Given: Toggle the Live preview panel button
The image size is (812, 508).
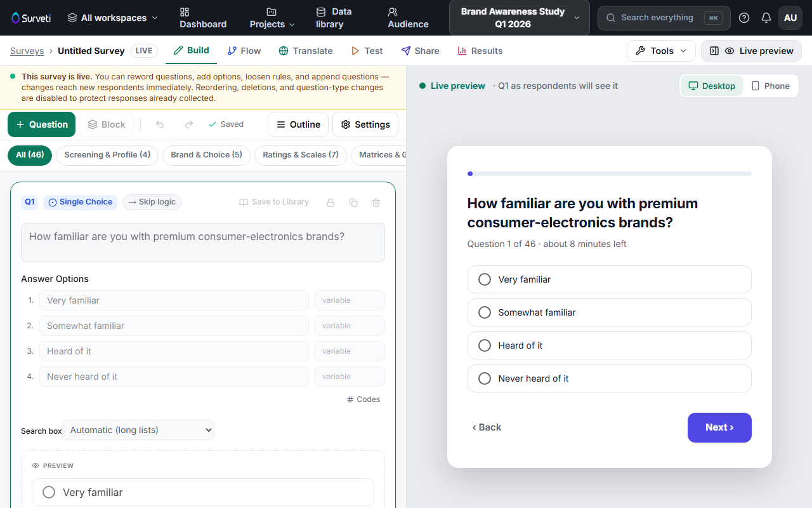Looking at the screenshot, I should [x=751, y=51].
